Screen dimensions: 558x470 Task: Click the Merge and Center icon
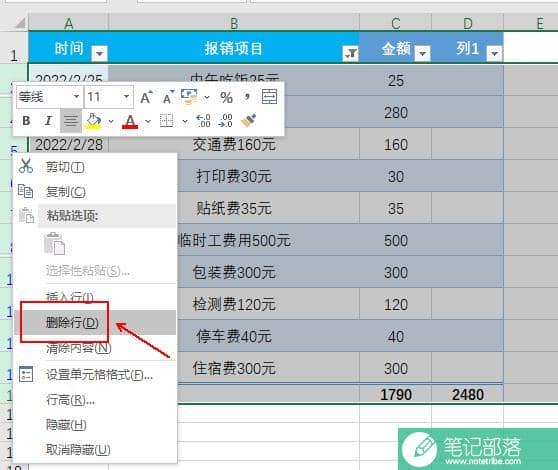(x=269, y=97)
